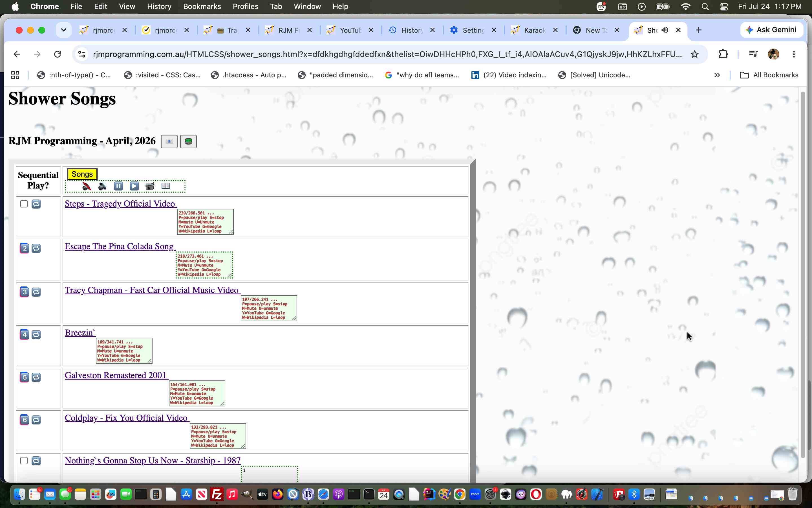
Task: Go back to the previous page
Action: click(17, 54)
